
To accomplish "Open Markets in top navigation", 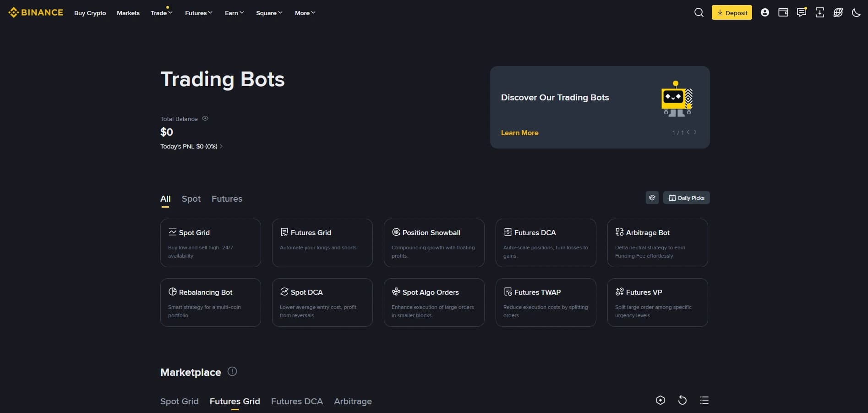I will click(x=128, y=13).
